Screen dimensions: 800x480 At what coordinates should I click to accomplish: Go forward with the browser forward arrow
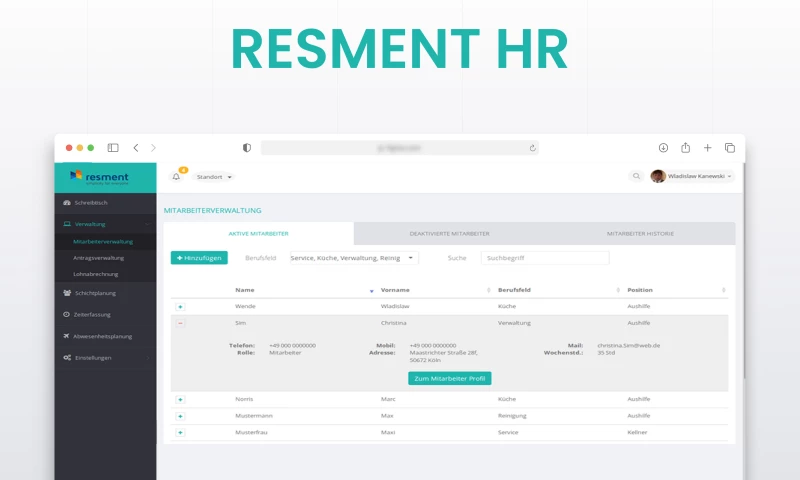pyautogui.click(x=153, y=148)
